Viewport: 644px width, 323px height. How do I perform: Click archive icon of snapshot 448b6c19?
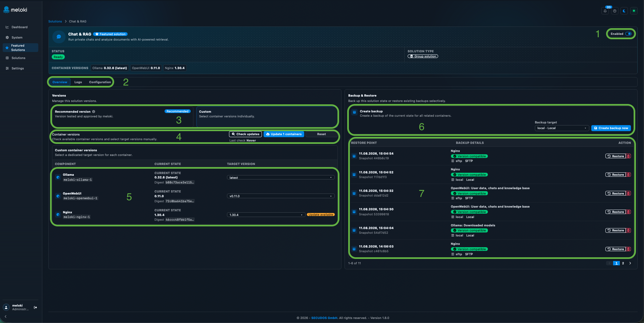pyautogui.click(x=354, y=156)
